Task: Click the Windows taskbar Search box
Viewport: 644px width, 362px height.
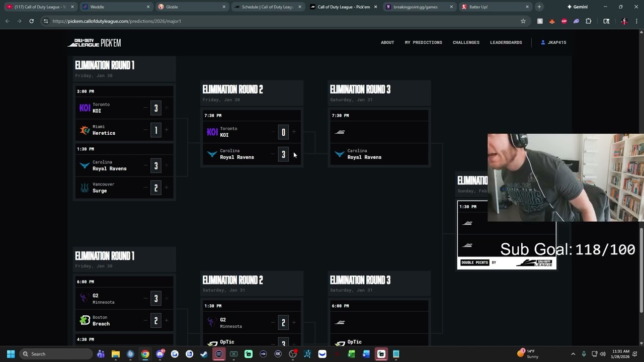Action: (x=57, y=354)
